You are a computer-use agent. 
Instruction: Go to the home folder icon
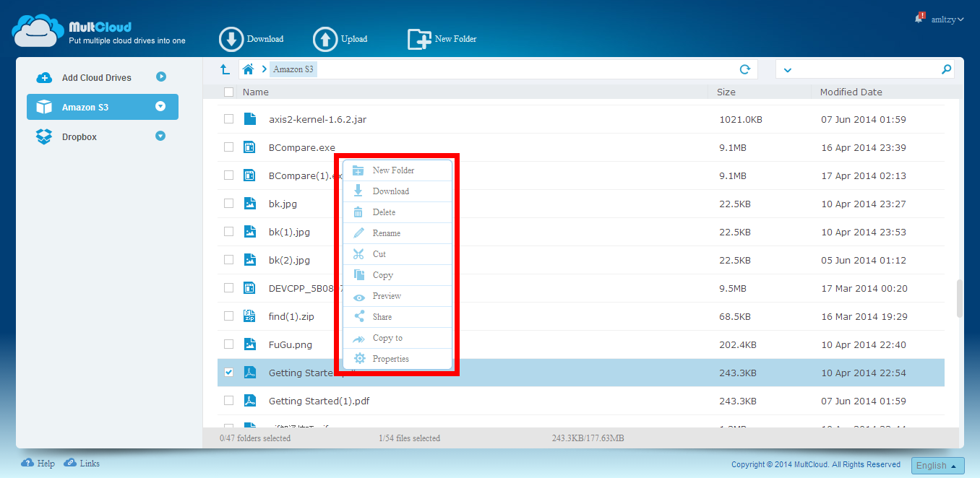pos(248,69)
